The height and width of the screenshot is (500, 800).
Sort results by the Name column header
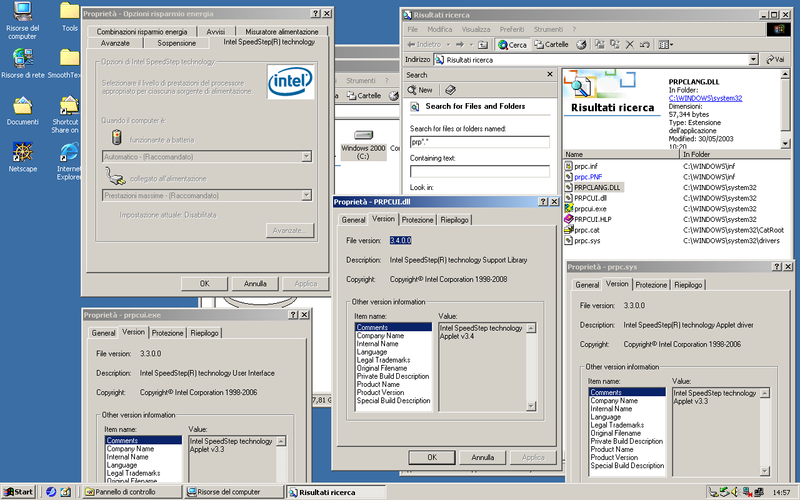tap(621, 154)
